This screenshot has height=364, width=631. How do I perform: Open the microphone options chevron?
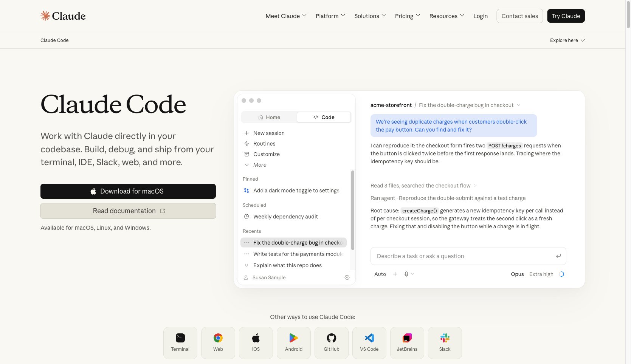412,274
